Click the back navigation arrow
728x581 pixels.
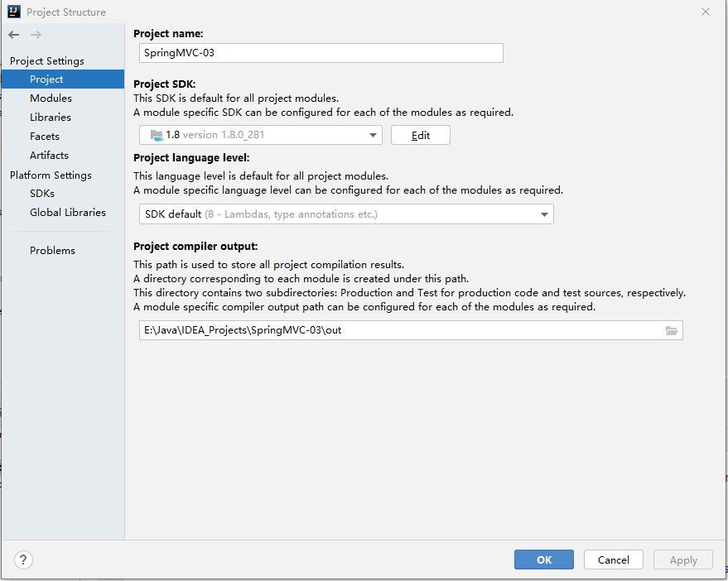[14, 35]
